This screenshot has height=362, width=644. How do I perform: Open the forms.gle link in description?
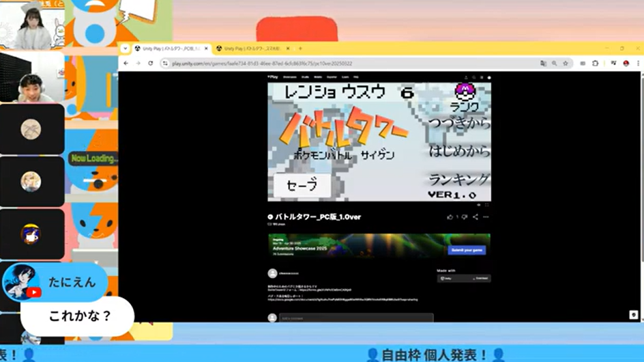pyautogui.click(x=325, y=290)
